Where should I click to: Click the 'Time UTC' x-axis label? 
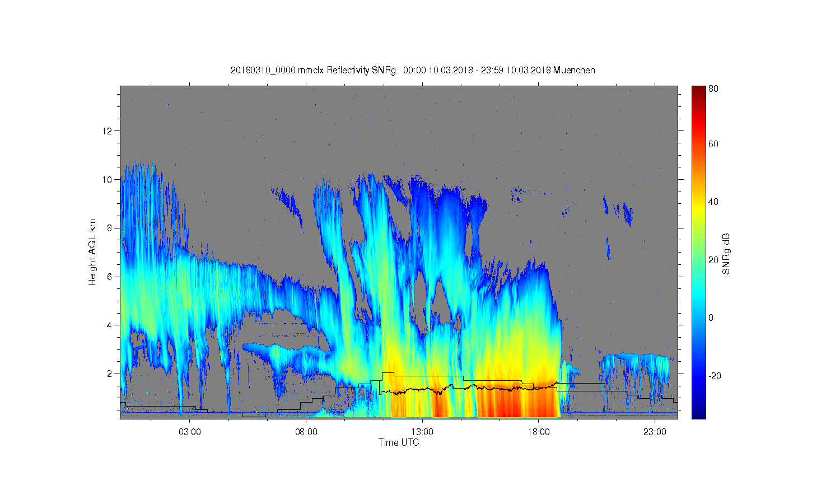tap(399, 442)
